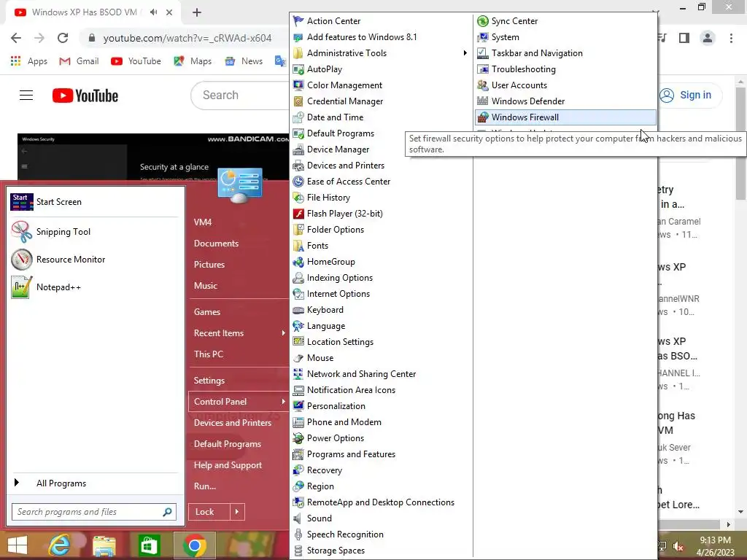Open the Windows Store taskbar icon

point(150,545)
